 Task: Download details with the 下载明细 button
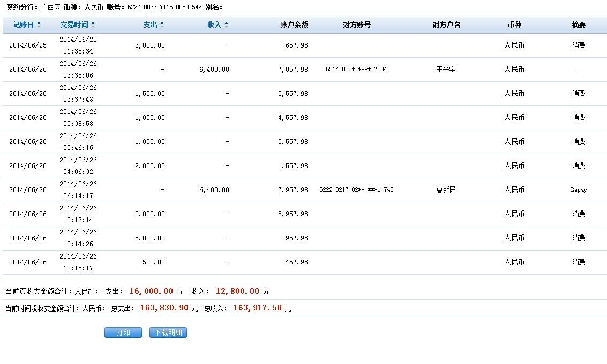click(x=168, y=332)
